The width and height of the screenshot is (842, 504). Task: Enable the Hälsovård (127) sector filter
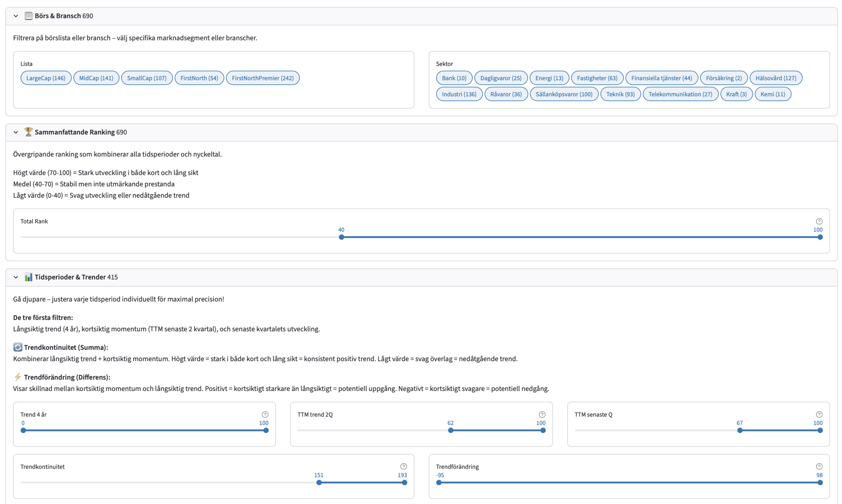coord(775,78)
